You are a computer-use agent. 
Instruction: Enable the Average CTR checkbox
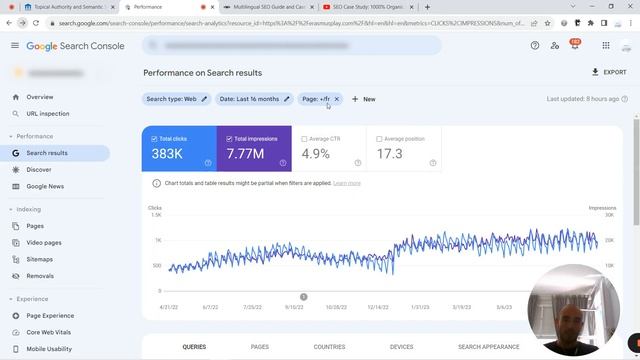tap(304, 139)
